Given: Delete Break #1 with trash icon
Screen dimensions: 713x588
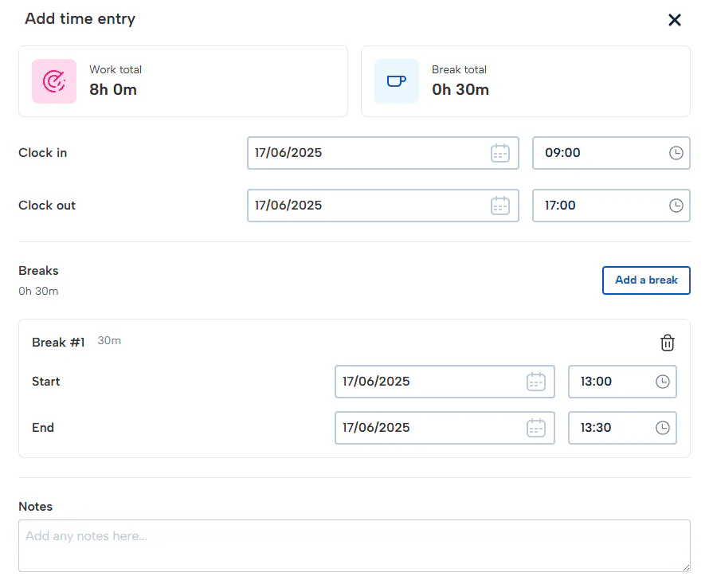Looking at the screenshot, I should [668, 343].
